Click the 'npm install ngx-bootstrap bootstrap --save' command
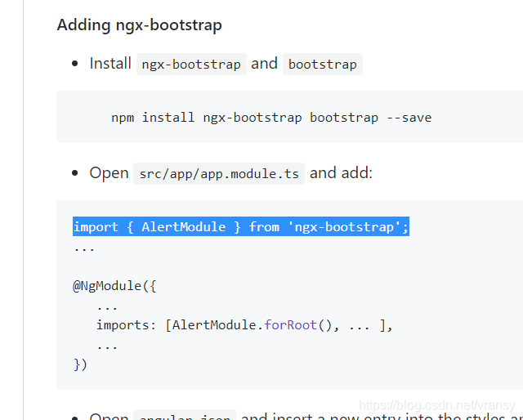The height and width of the screenshot is (420, 523). point(271,118)
